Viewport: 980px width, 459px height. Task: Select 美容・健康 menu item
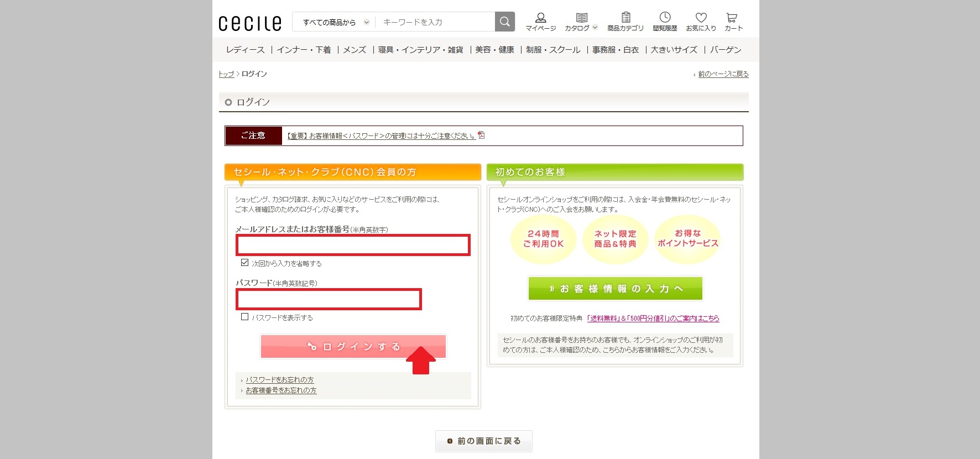[x=494, y=50]
